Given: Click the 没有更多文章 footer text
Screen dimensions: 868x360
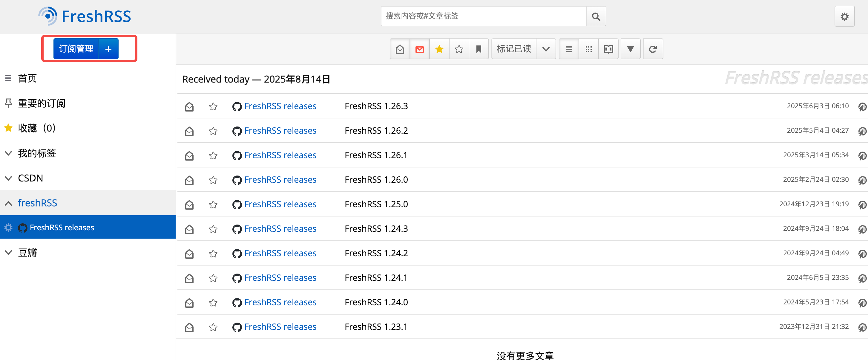Looking at the screenshot, I should click(525, 355).
